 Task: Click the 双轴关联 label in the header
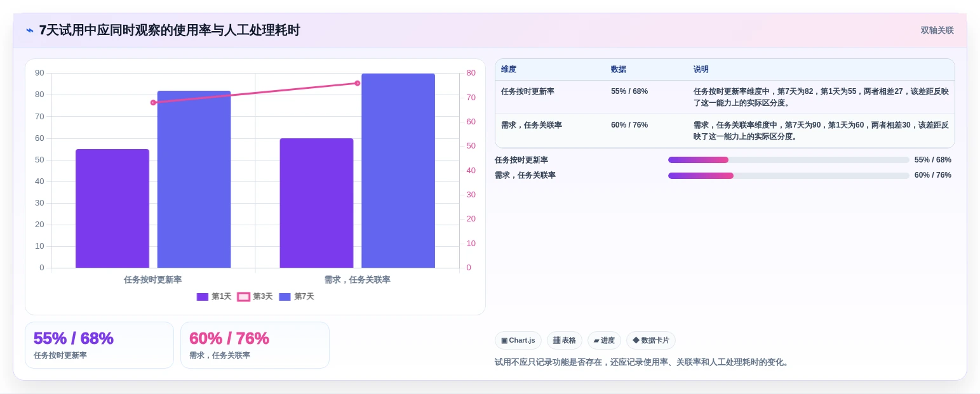[x=937, y=30]
